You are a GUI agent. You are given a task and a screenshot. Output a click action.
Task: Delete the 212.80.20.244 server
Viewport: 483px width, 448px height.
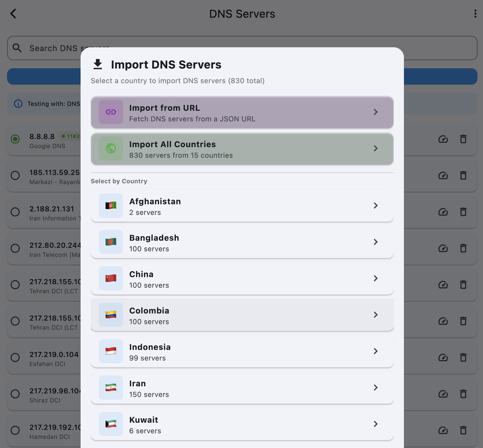click(x=463, y=248)
